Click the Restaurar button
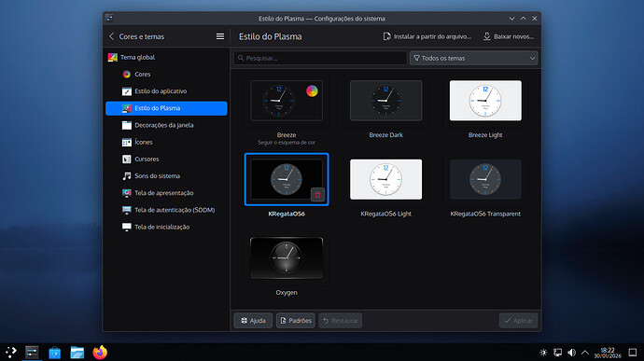Screen dimensions: 644x361 click(340, 320)
